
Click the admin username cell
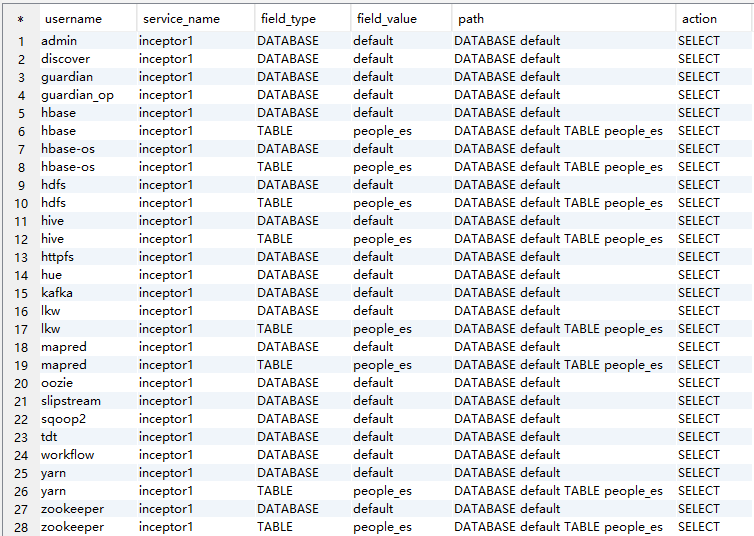[x=59, y=41]
